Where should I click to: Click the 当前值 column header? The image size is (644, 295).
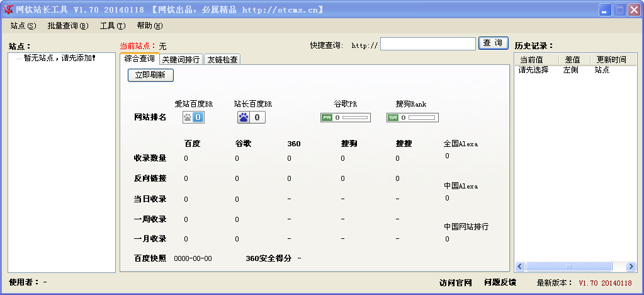point(536,60)
